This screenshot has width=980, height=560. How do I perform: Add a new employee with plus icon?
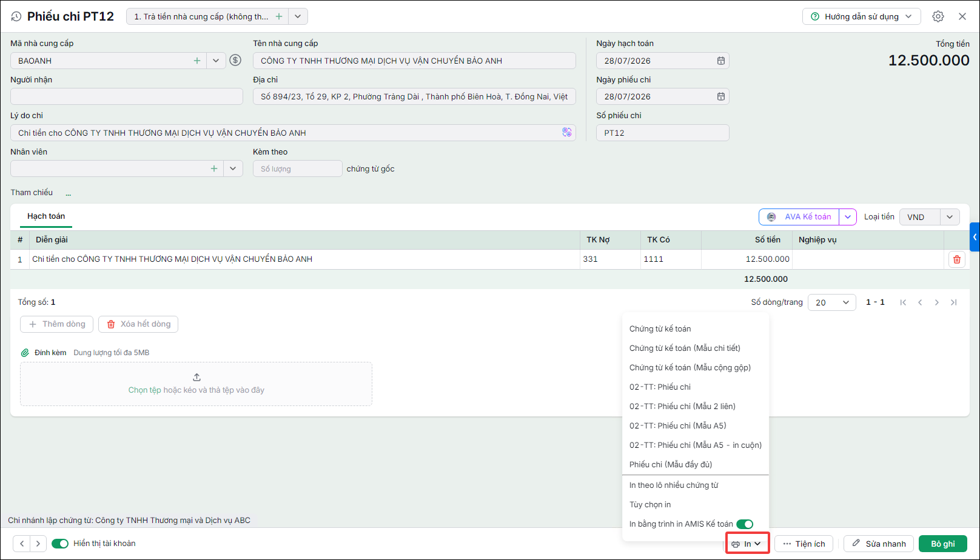[x=214, y=168]
